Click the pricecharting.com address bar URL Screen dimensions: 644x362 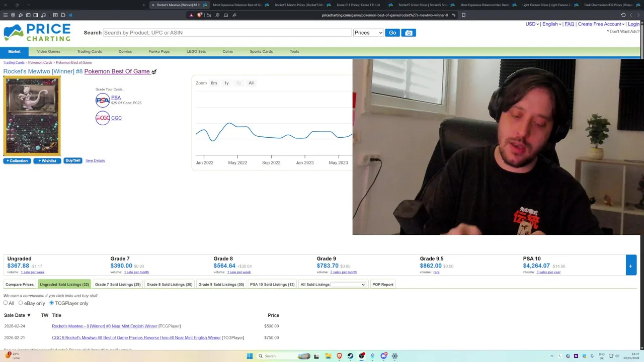[384, 15]
